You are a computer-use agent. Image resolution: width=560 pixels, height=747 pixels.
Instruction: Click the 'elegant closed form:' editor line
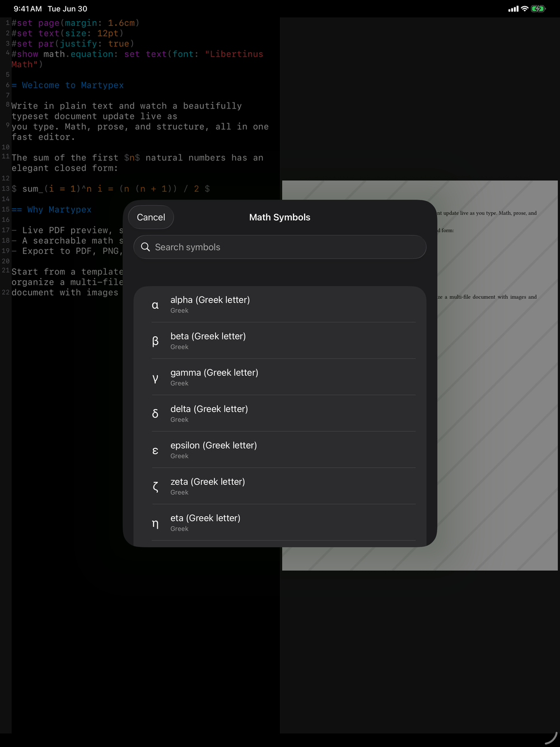(x=64, y=168)
